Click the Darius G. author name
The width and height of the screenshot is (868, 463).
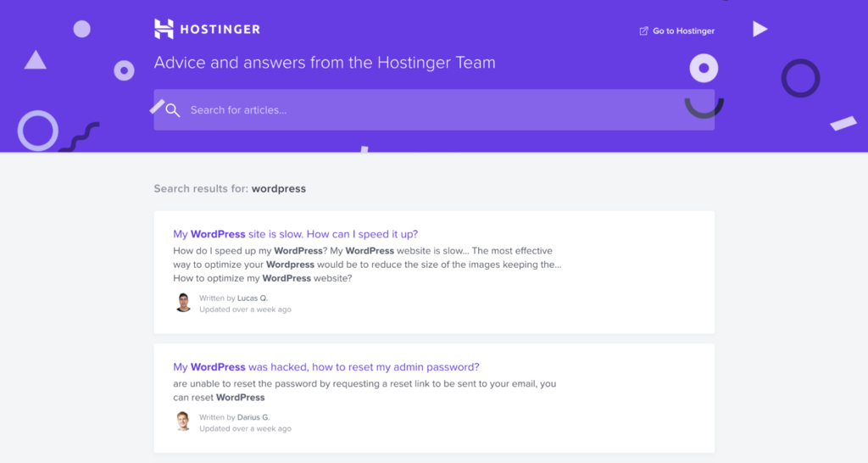(253, 417)
